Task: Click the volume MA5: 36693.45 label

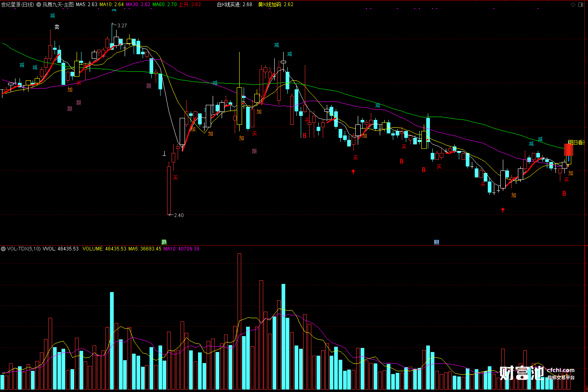Action: click(145, 248)
